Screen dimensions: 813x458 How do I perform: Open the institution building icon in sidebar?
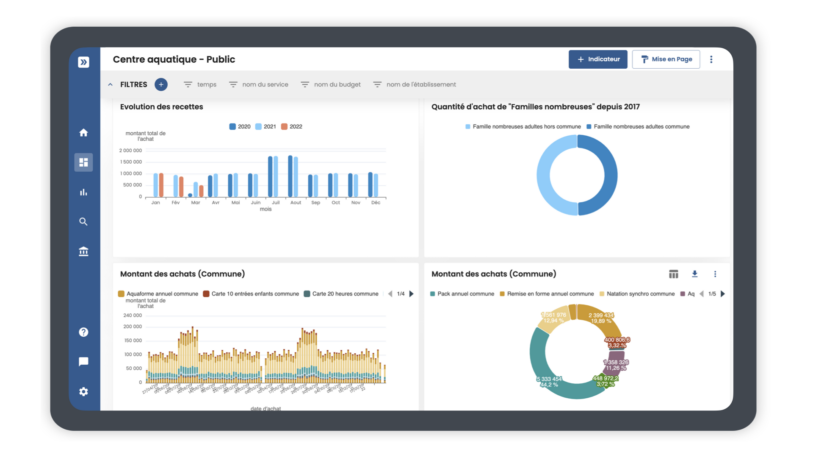tap(83, 252)
